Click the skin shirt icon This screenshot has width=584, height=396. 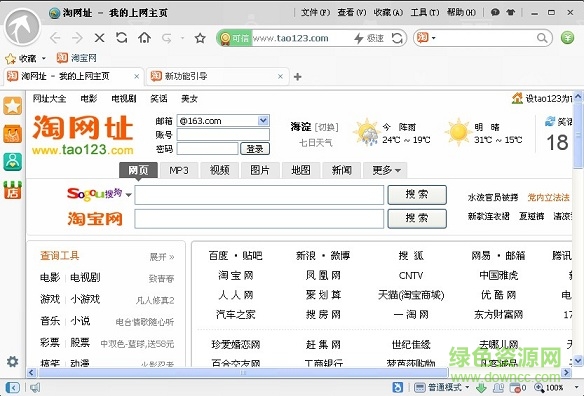click(x=511, y=12)
